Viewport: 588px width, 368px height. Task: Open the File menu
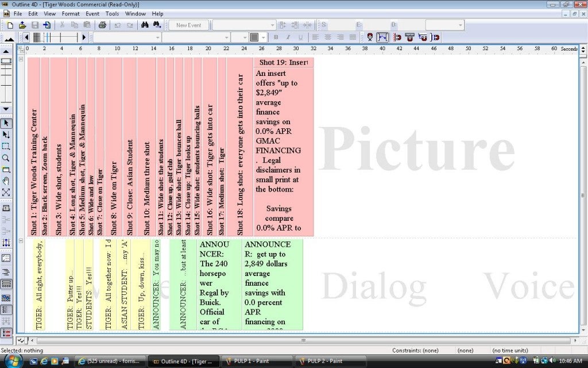coord(18,14)
